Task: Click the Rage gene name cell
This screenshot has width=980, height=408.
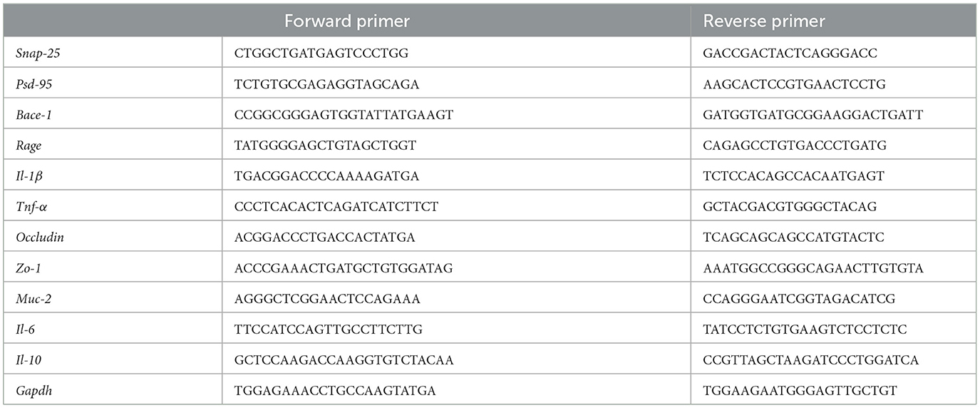Action: (27, 146)
